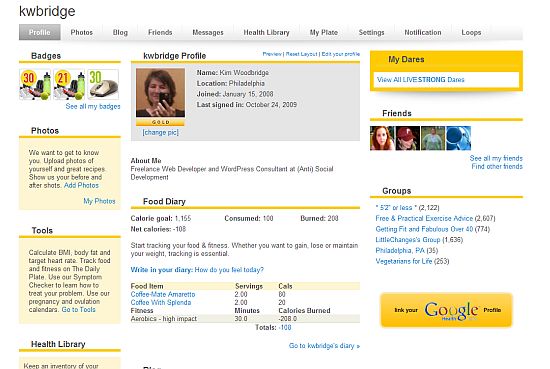Click See all my friends link
The height and width of the screenshot is (369, 550).
click(496, 158)
